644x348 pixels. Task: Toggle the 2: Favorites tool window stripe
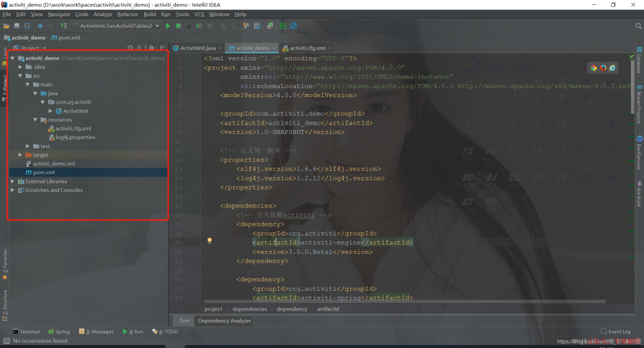coord(5,265)
